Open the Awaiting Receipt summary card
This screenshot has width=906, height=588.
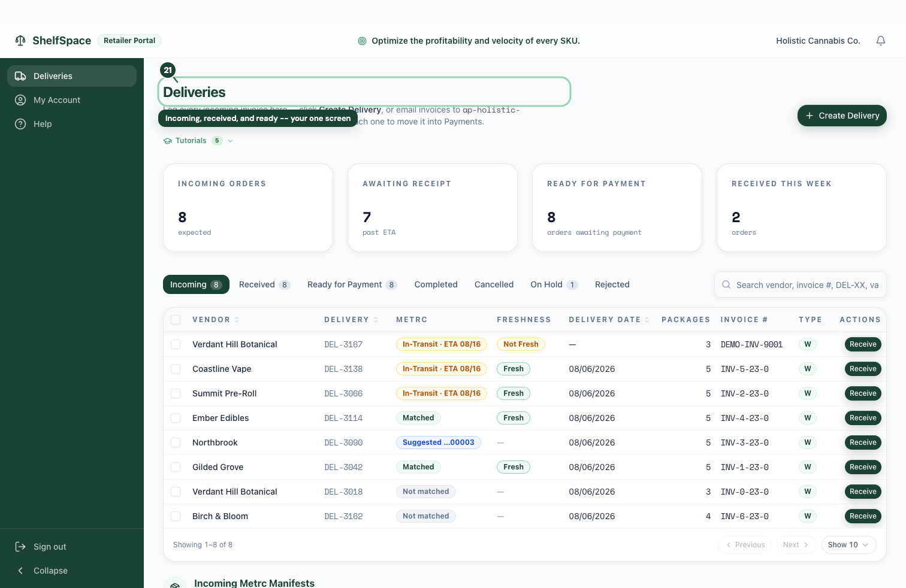pos(433,208)
